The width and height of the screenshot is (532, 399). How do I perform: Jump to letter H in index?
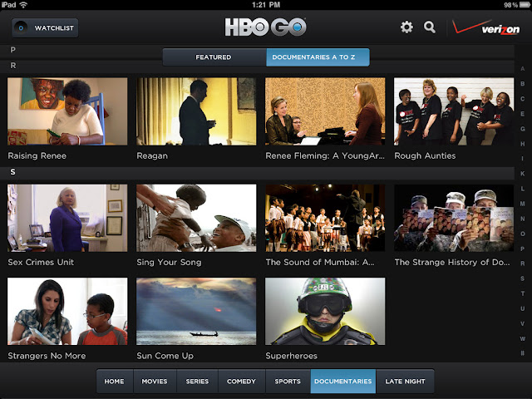click(x=523, y=144)
